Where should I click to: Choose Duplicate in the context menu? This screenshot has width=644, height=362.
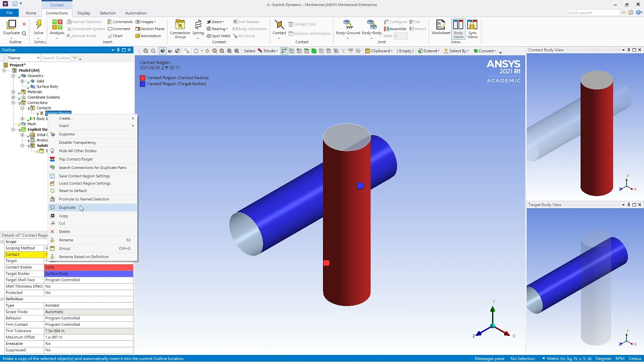pyautogui.click(x=93, y=208)
